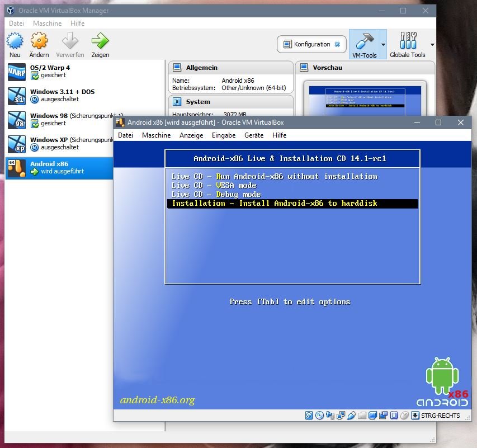Select the Windows 3.11 + DOS virtual machine
The image size is (477, 448).
[x=85, y=96]
